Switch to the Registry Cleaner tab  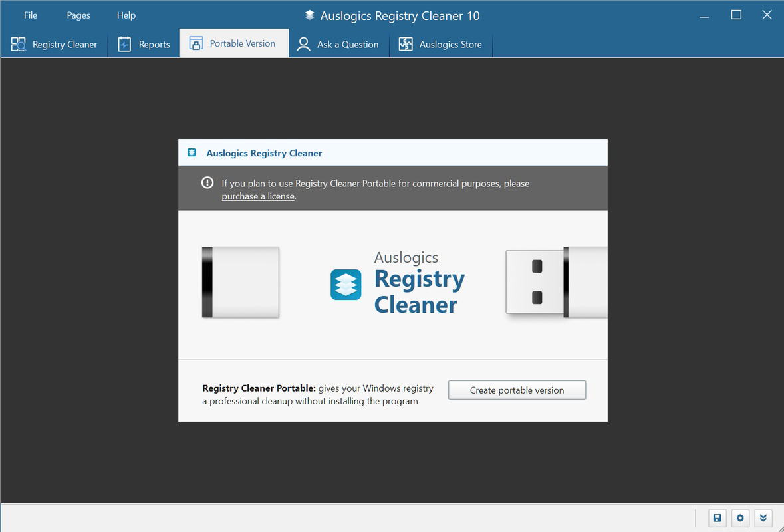click(x=54, y=44)
